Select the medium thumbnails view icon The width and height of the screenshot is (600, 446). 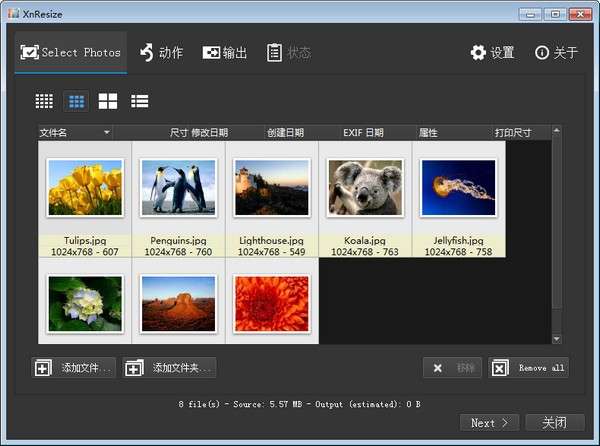point(75,101)
